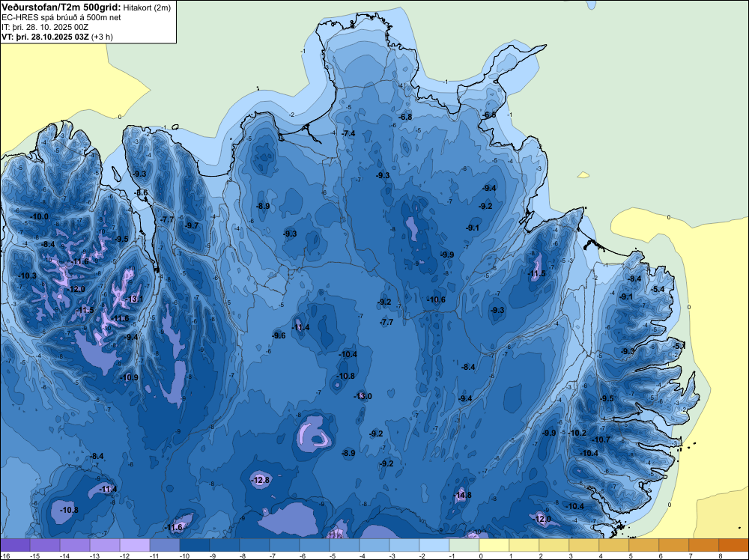749x560 pixels.
Task: Click the -9.6 temperature value on the map
Action: [279, 335]
